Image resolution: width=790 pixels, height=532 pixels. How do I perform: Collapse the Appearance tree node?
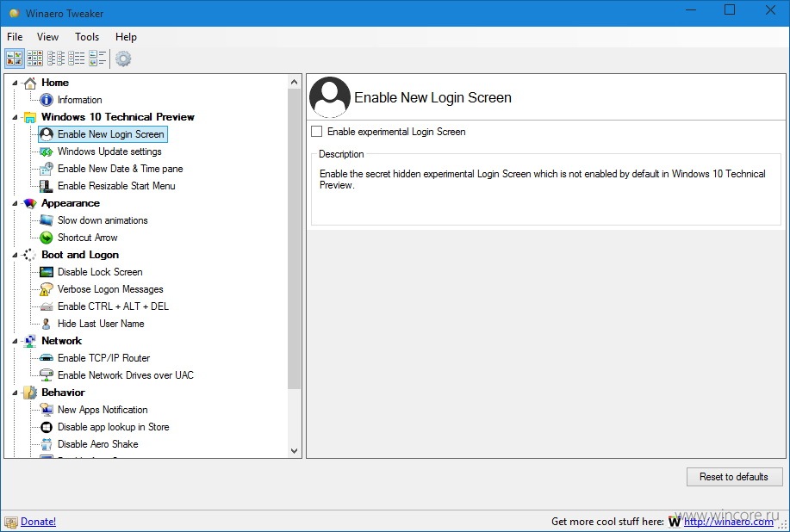[x=15, y=203]
